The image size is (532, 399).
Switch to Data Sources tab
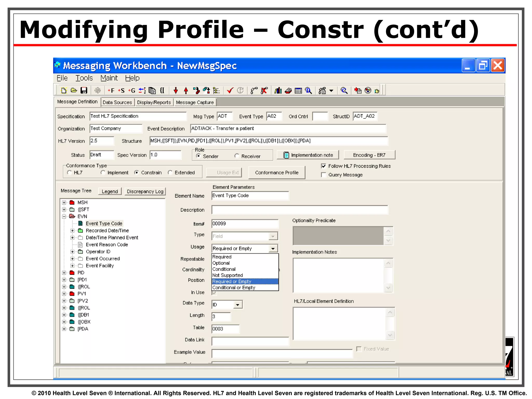117,102
